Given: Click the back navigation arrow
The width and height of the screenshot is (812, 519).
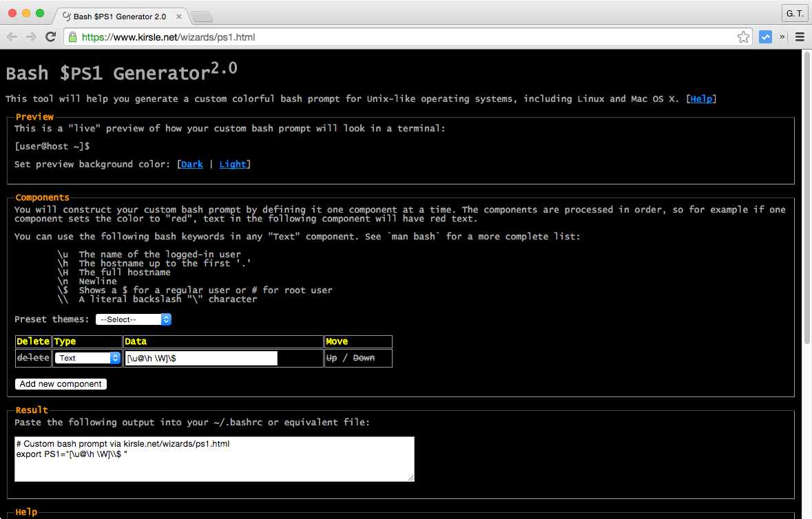Looking at the screenshot, I should [12, 36].
